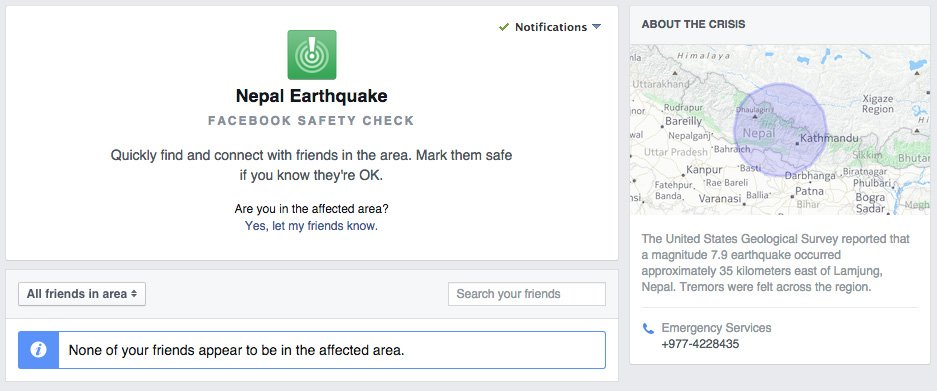Image resolution: width=937 pixels, height=391 pixels.
Task: Click the blue info icon in the notice
Action: click(x=38, y=350)
